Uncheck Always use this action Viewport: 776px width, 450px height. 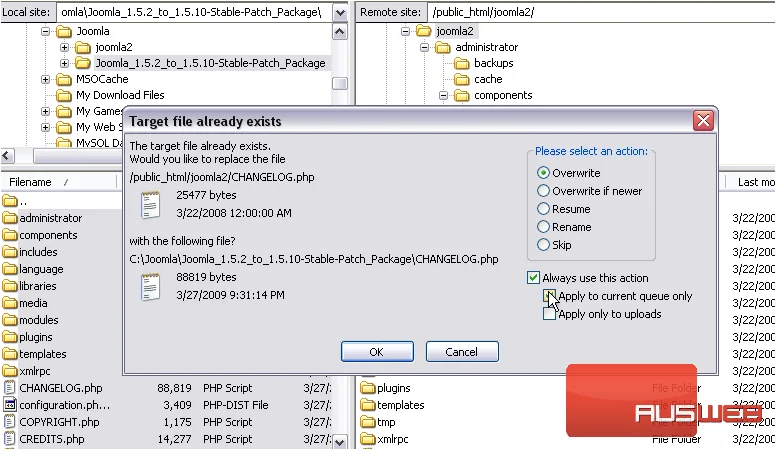(x=533, y=278)
